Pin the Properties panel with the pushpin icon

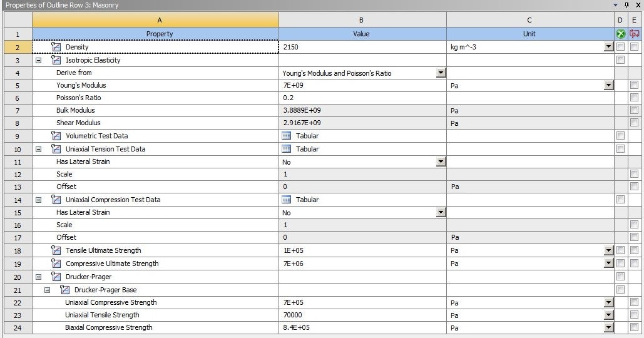pyautogui.click(x=626, y=5)
